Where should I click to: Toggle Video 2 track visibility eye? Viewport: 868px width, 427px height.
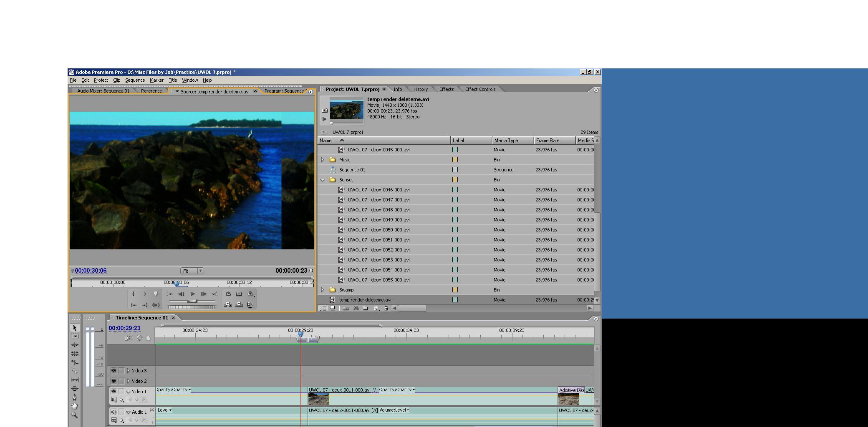(x=114, y=381)
